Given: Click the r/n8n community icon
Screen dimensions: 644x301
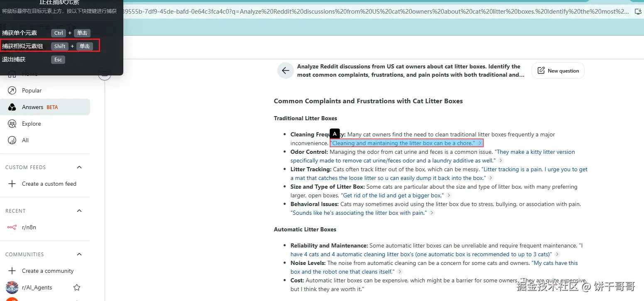Looking at the screenshot, I should click(x=12, y=227).
